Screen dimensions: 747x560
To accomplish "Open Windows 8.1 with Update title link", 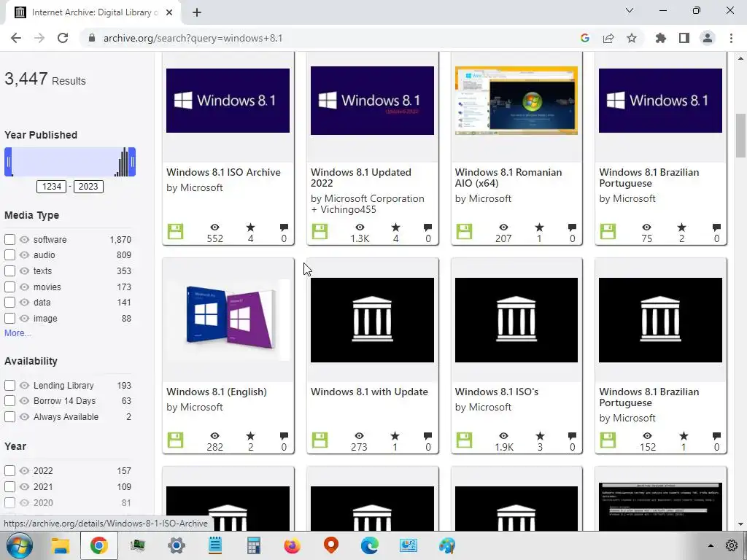I will coord(369,392).
